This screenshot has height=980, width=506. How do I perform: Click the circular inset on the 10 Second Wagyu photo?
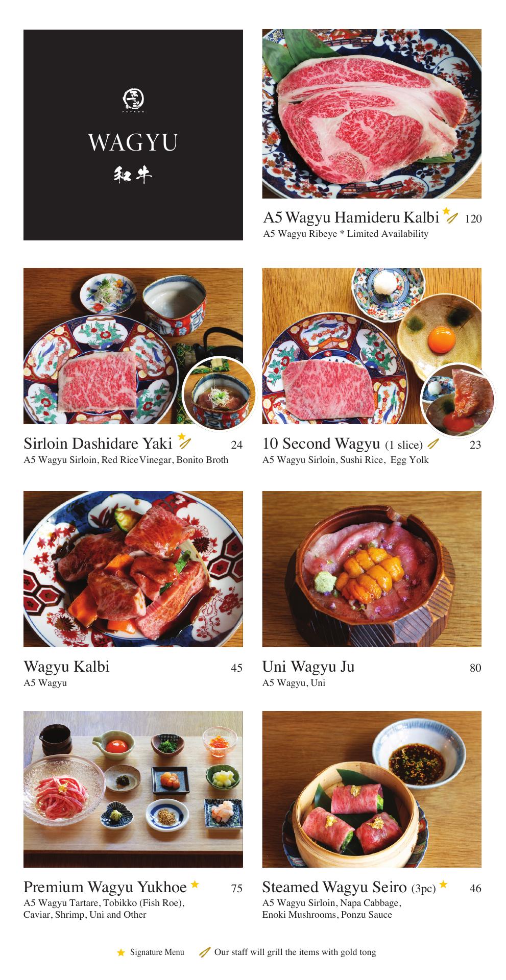click(458, 400)
